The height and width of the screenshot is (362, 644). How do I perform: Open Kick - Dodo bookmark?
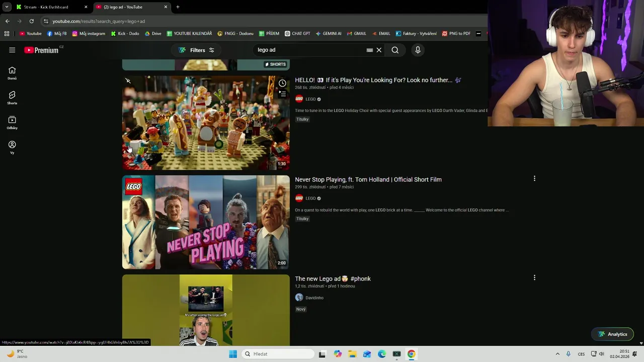(125, 34)
